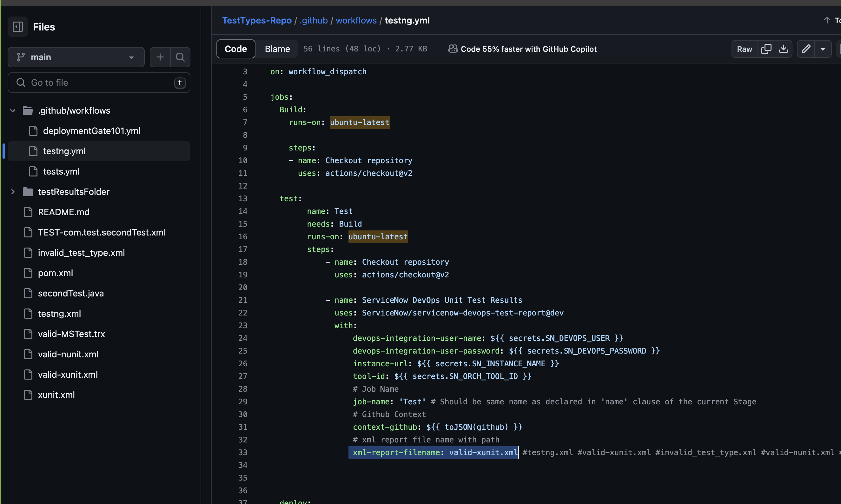Click line number 13
The image size is (841, 504).
pos(243,198)
